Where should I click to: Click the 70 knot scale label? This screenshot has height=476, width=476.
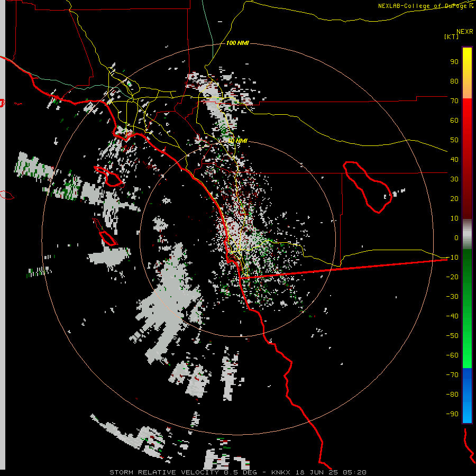tap(454, 101)
